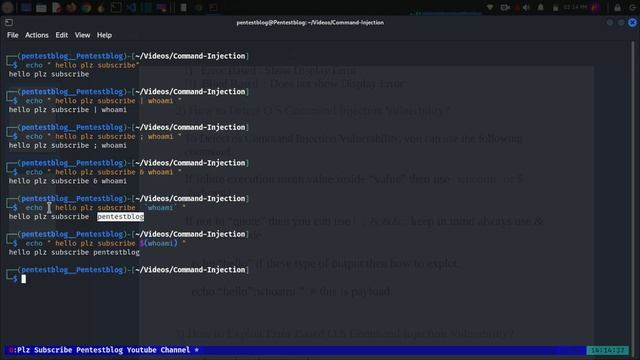Click the highlighted 'pentestblog' output text

click(120, 217)
